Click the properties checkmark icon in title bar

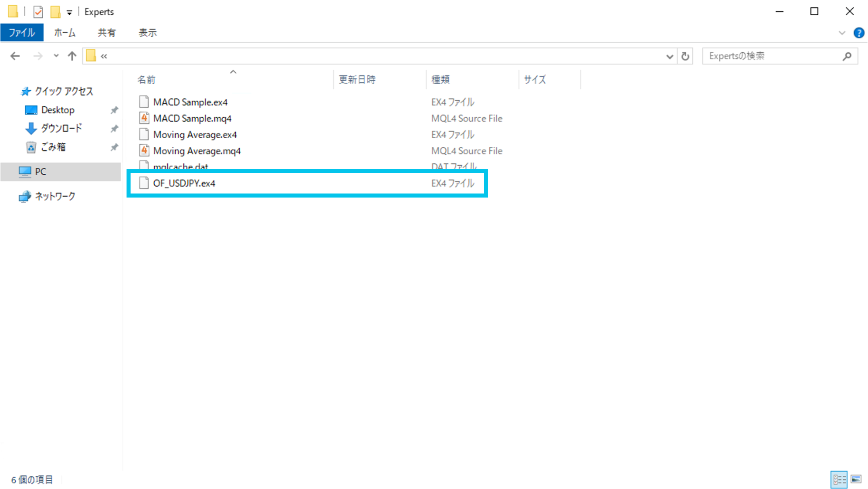(38, 12)
